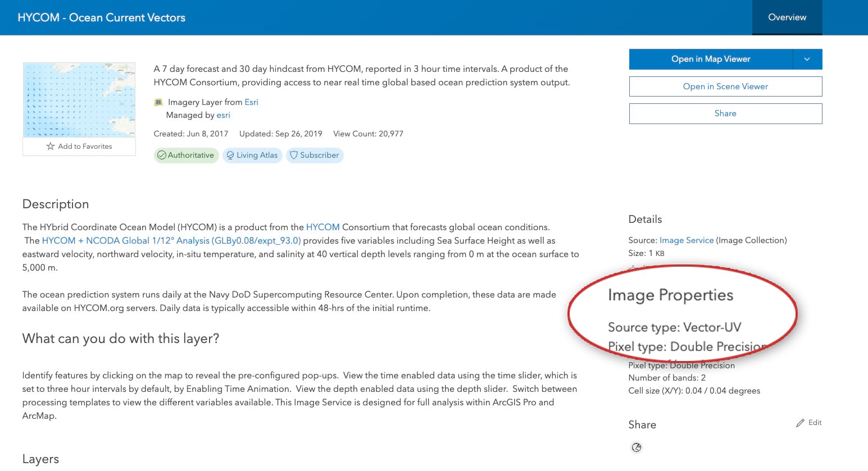
Task: Click the blue HYCOM title bar heading
Action: tap(102, 17)
